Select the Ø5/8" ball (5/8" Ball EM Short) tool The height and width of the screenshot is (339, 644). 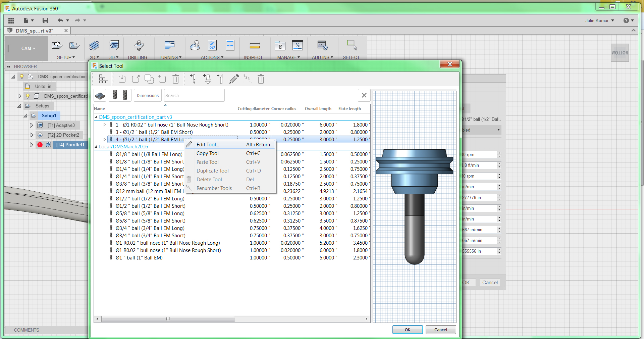pos(232,221)
